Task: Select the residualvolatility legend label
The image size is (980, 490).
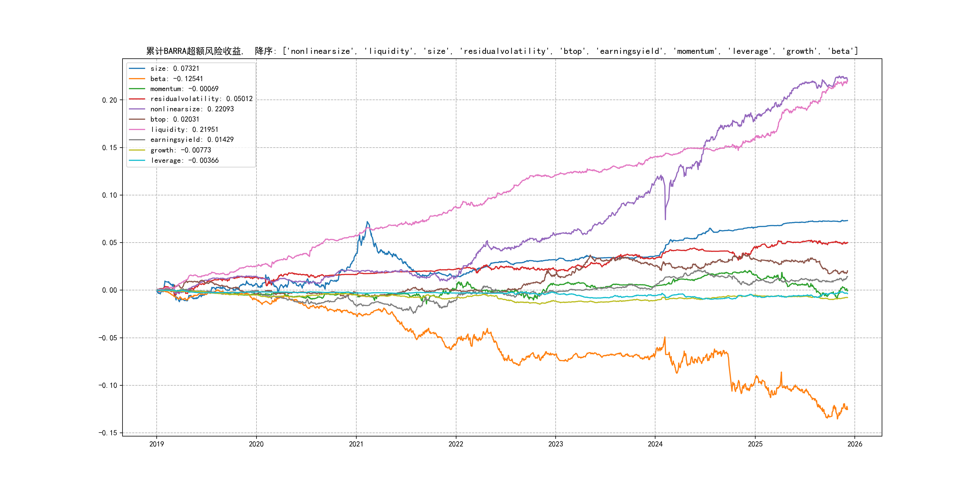Action: pyautogui.click(x=201, y=99)
